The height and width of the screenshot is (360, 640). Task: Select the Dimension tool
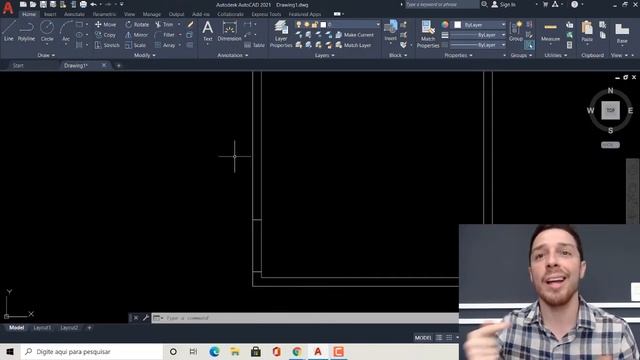pos(229,31)
